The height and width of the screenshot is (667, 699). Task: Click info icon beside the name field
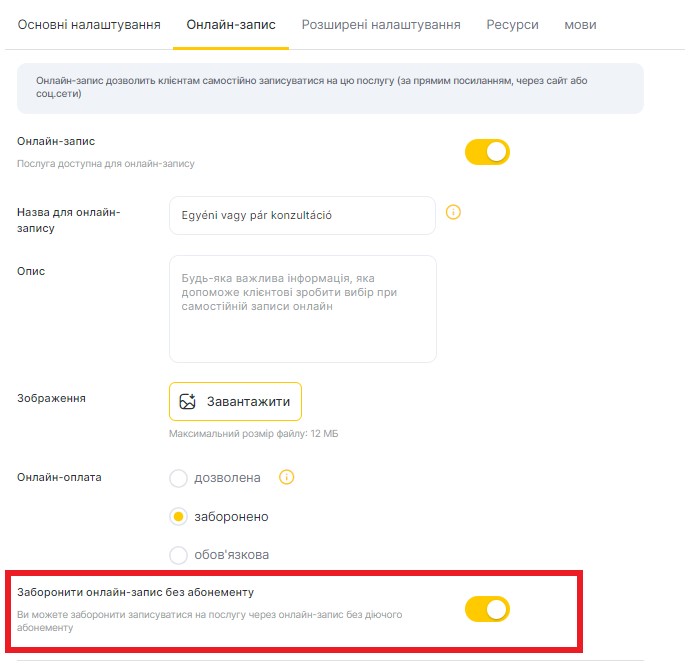coord(453,212)
